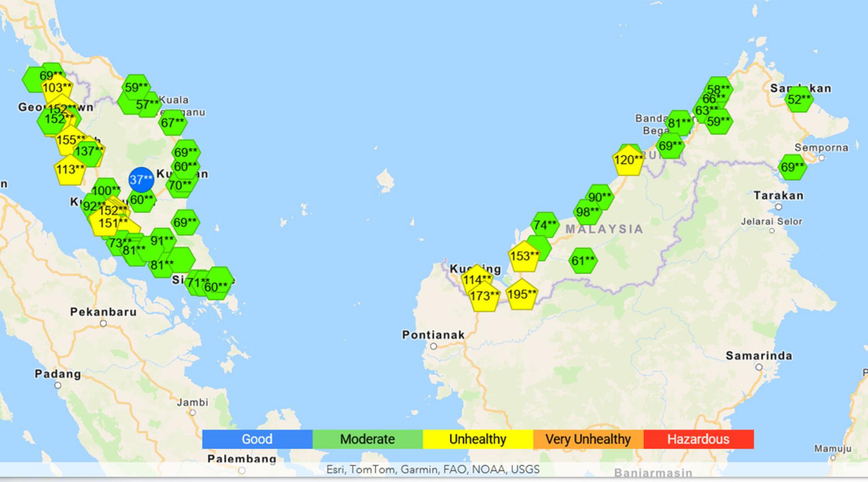Click the Jambi city label
Image resolution: width=868 pixels, height=482 pixels.
[x=193, y=402]
